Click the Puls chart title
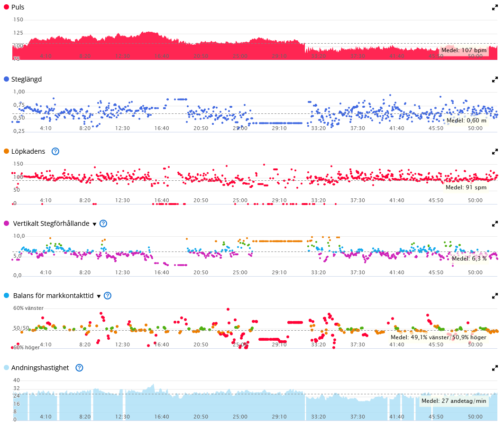Viewport: 504px width, 428px height. 18,7
